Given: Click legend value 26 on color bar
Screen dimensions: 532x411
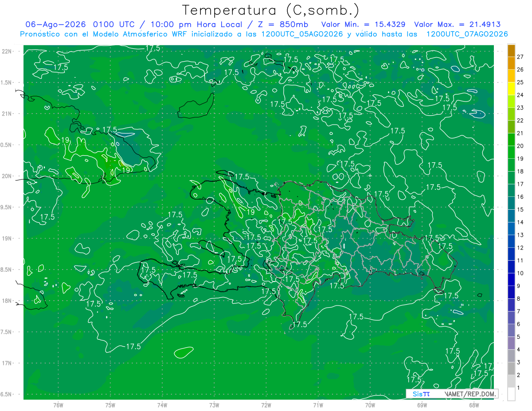Looking at the screenshot, I should (520, 69).
